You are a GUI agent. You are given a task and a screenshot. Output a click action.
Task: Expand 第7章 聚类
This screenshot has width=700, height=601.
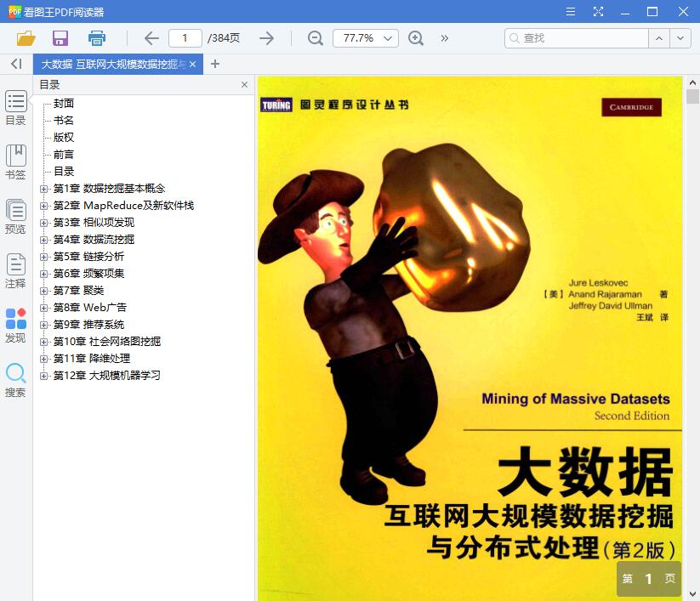pos(43,291)
